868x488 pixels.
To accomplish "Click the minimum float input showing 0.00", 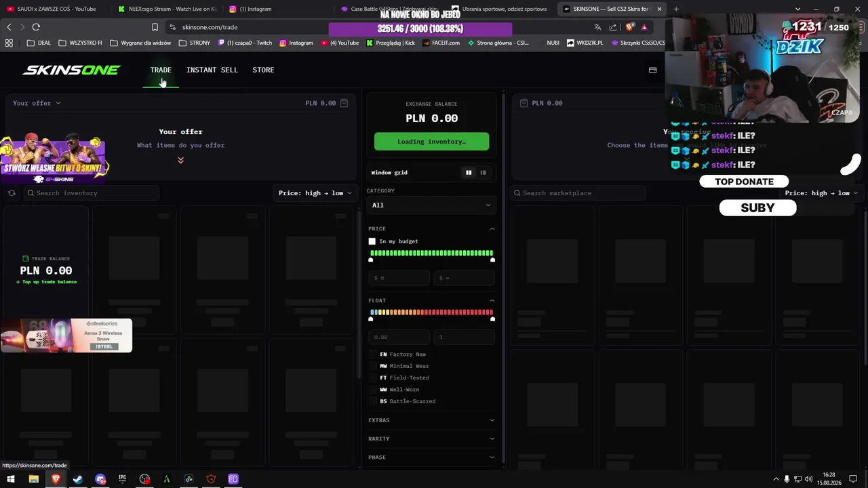I will 399,337.
